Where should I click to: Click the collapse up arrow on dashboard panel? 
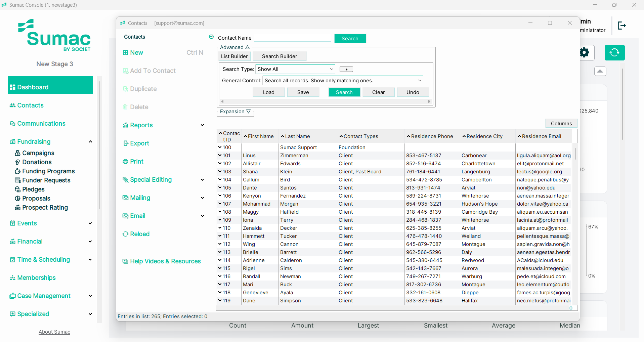click(x=600, y=71)
